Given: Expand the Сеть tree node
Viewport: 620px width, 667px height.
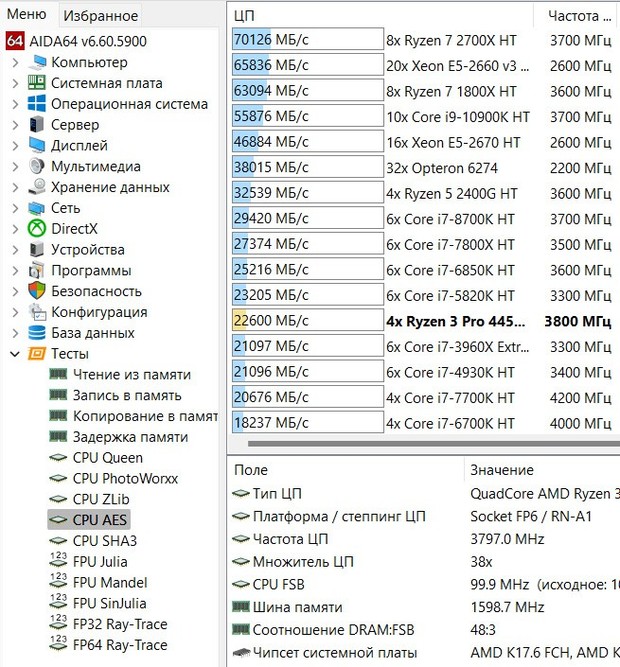Looking at the screenshot, I should coord(15,209).
